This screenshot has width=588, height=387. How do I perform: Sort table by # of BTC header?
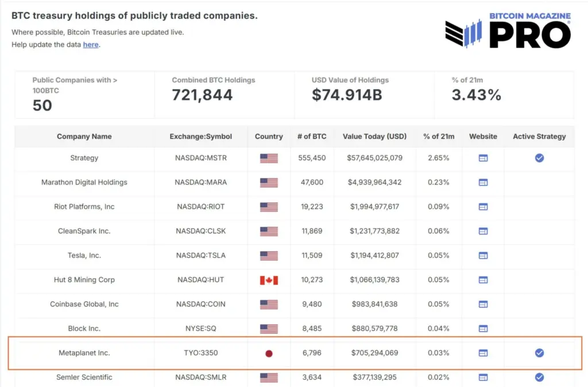click(312, 137)
